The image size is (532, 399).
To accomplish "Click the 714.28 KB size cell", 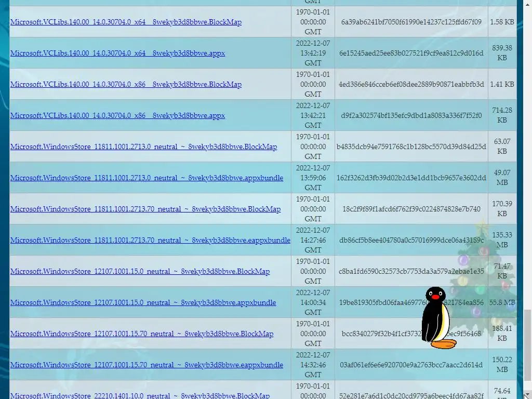I will [502, 116].
